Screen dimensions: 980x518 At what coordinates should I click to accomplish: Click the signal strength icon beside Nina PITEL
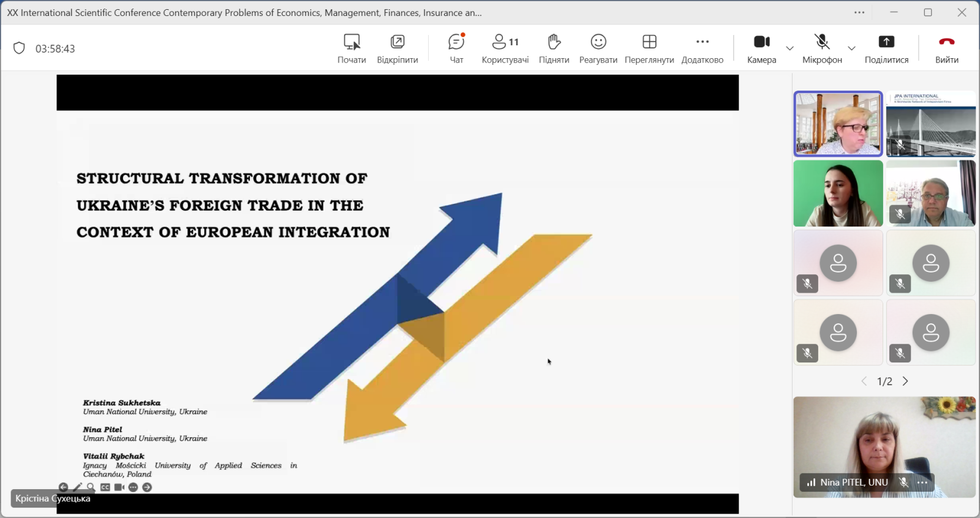(811, 482)
